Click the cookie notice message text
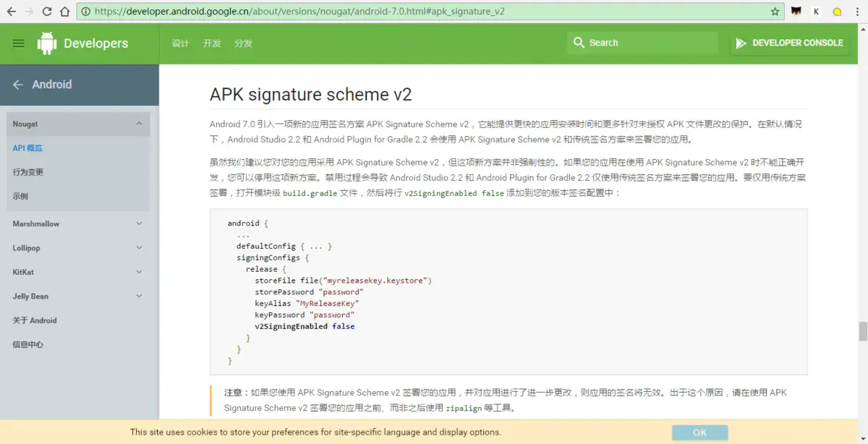Screen dimensions: 868x444 (315, 432)
